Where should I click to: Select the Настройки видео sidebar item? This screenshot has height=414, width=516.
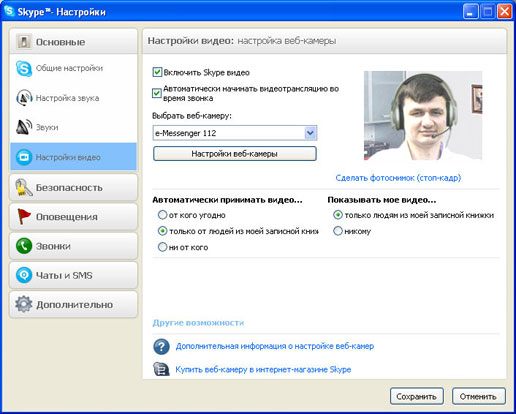pos(73,157)
